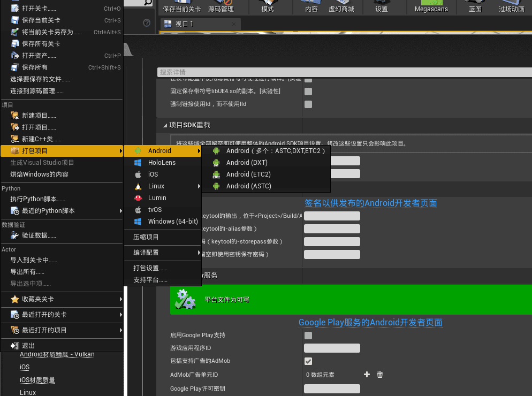This screenshot has height=396, width=532.
Task: Click the Android (ASTC) robot icon
Action: pyautogui.click(x=216, y=186)
